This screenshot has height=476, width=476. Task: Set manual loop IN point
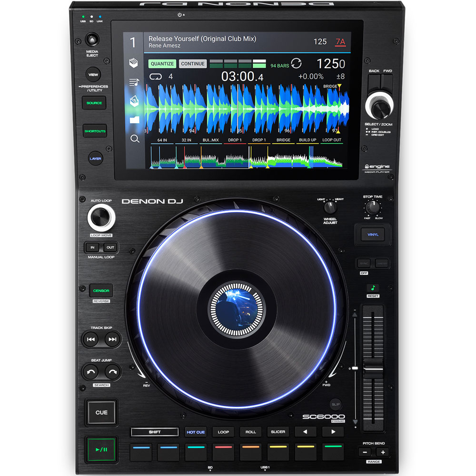92,248
